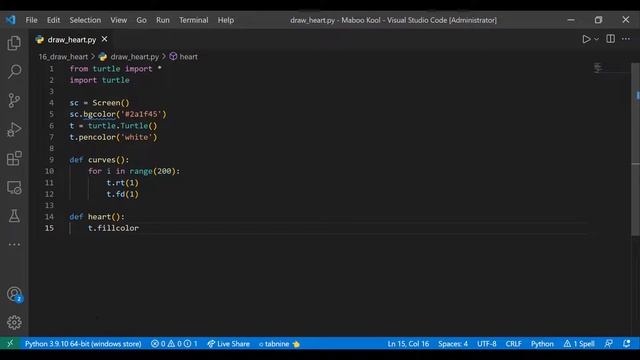Viewport: 640px width, 360px height.
Task: Change encoding via UTF-8
Action: click(487, 344)
